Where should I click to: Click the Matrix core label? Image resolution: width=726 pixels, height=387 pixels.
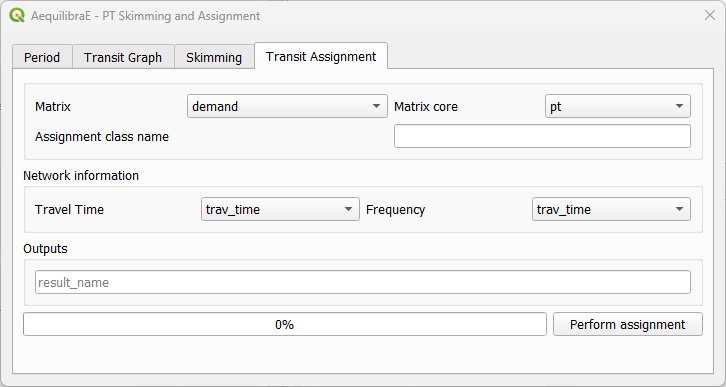coord(426,106)
